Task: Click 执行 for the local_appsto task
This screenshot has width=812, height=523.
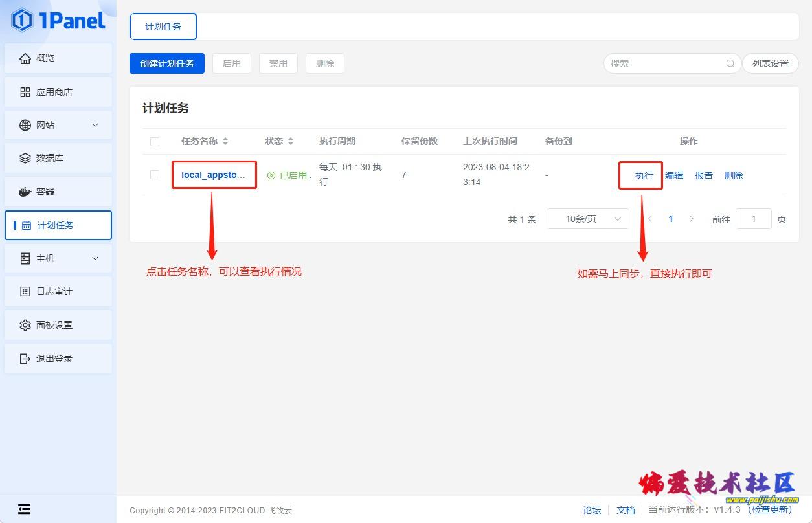Action: click(644, 175)
